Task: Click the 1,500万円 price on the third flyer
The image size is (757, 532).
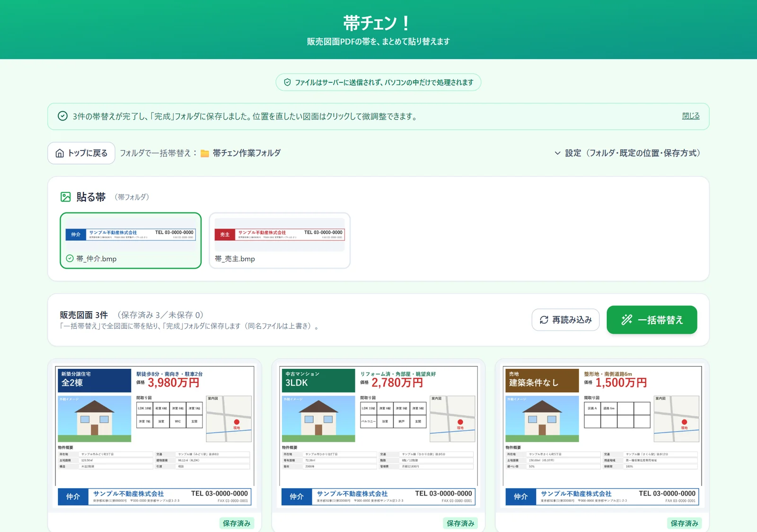Action: (621, 383)
